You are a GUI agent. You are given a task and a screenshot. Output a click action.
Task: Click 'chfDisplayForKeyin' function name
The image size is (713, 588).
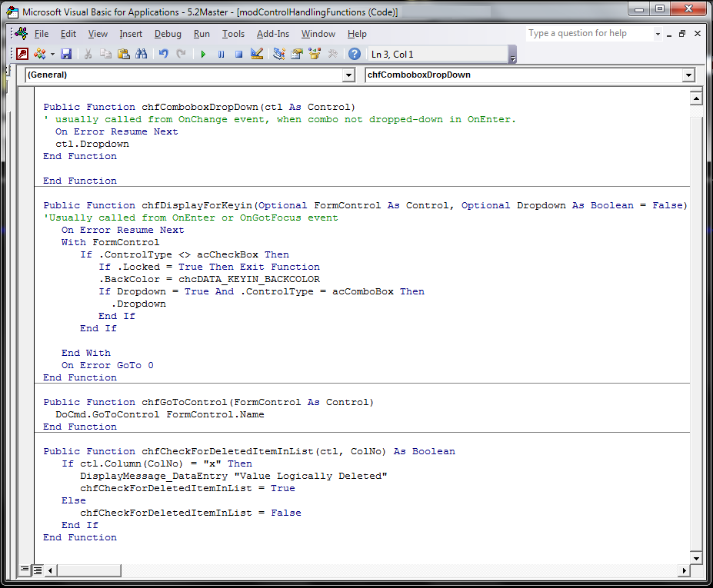click(x=196, y=205)
